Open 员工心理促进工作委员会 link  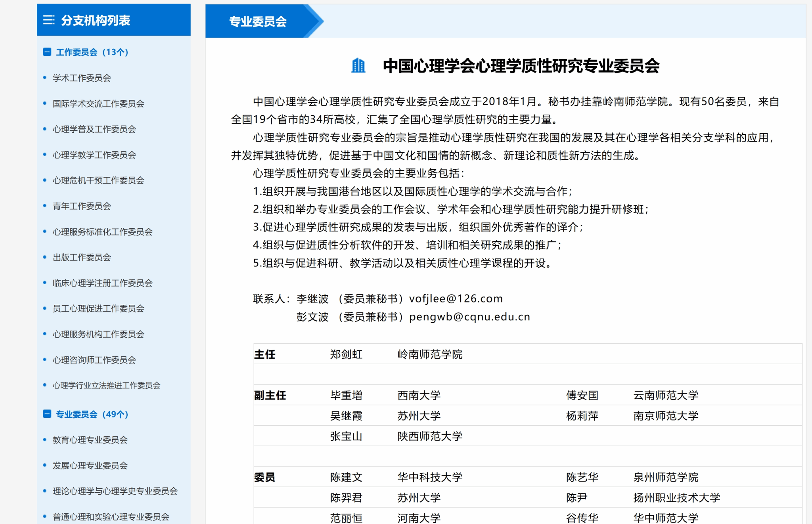point(98,308)
